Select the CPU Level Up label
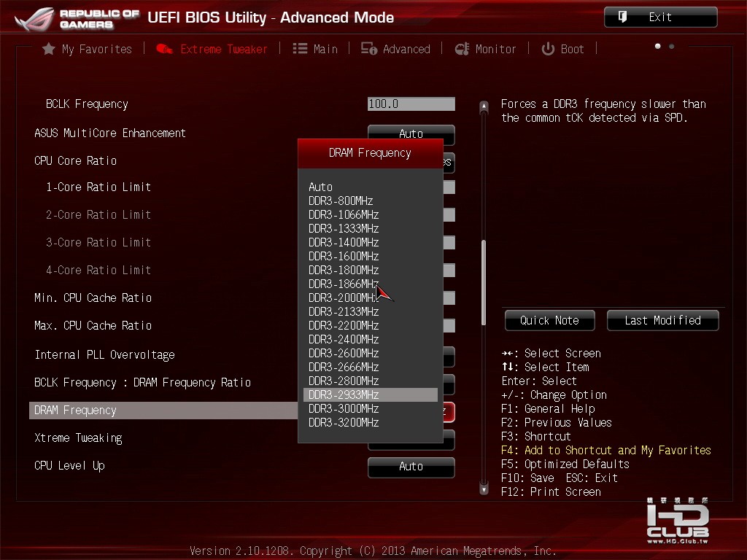747x560 pixels. tap(69, 466)
